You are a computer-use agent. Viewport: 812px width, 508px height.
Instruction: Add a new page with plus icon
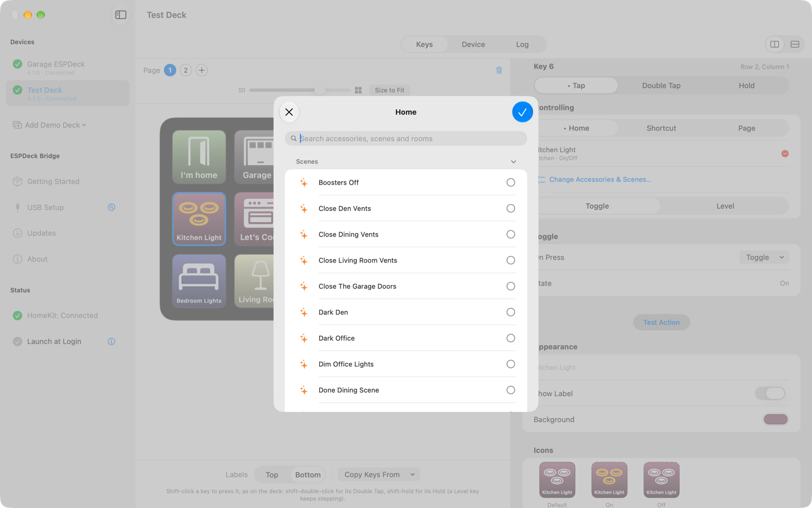click(x=201, y=70)
